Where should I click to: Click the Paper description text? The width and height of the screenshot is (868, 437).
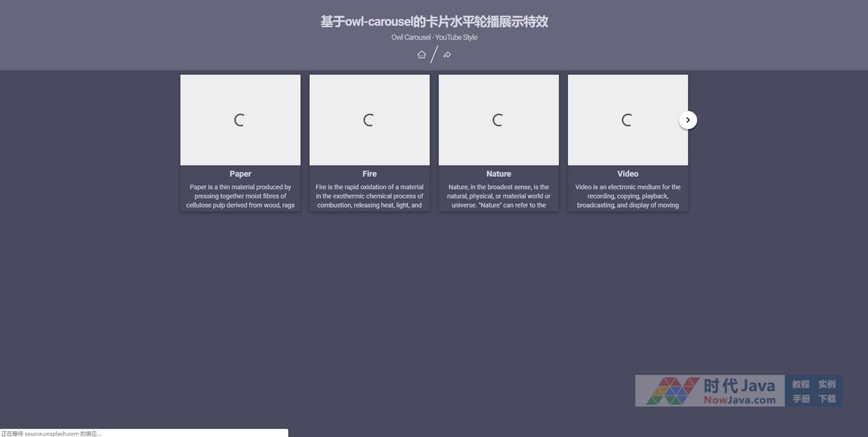click(x=240, y=196)
